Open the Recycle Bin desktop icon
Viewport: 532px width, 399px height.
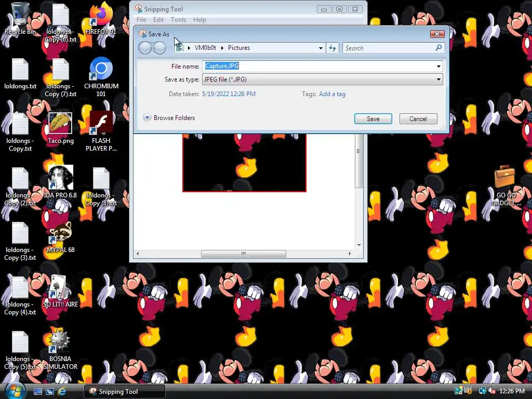pyautogui.click(x=20, y=19)
